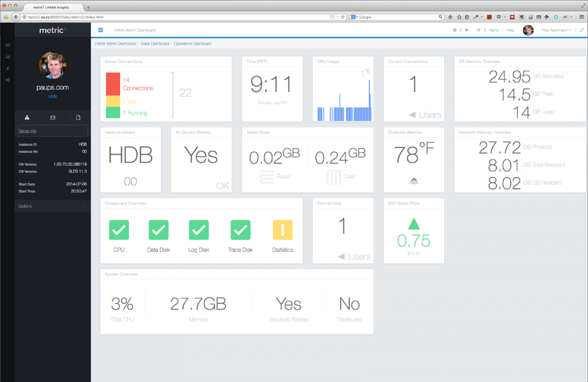Click the green CPU status check in Component Overview
This screenshot has width=588, height=382.
tap(119, 230)
